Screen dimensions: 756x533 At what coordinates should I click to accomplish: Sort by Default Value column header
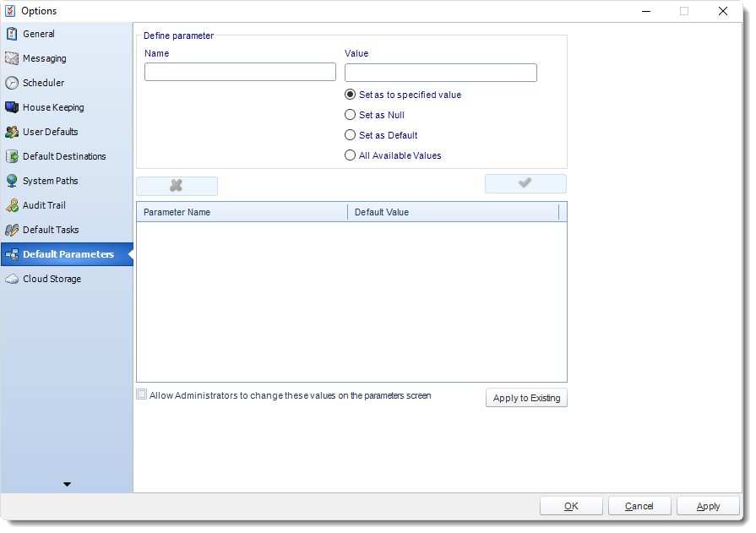click(x=454, y=212)
